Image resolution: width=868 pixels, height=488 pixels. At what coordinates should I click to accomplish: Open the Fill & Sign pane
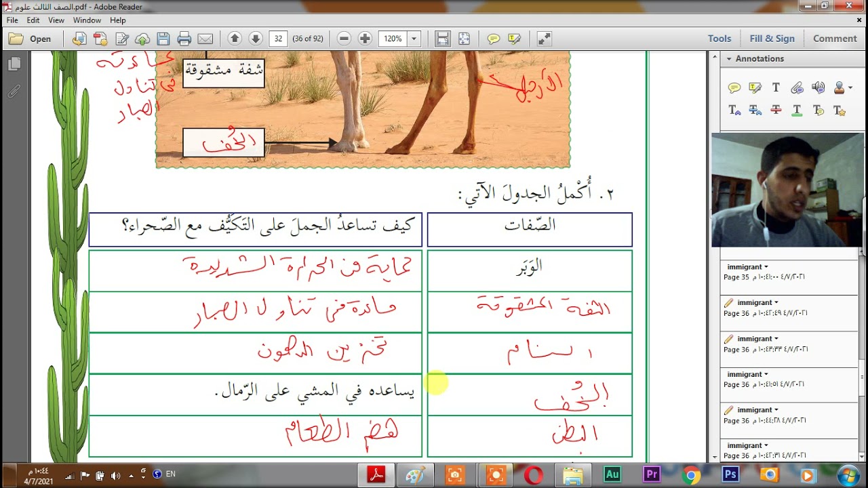tap(772, 39)
